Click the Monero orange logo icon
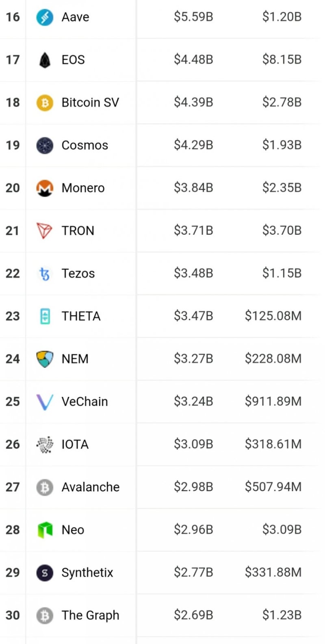Image resolution: width=325 pixels, height=644 pixels. tap(45, 188)
